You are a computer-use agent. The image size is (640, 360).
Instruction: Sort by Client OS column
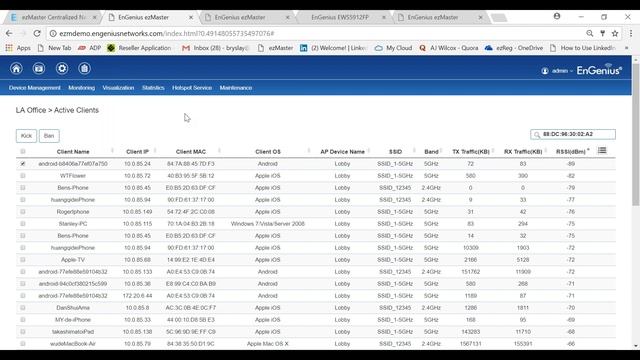tap(268, 151)
